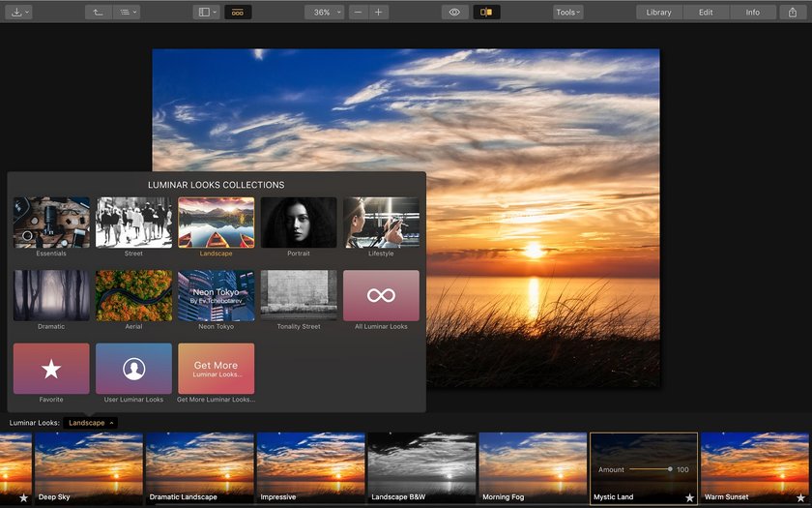The width and height of the screenshot is (812, 508).
Task: Open User Luminar Looks profile tile
Action: (133, 369)
